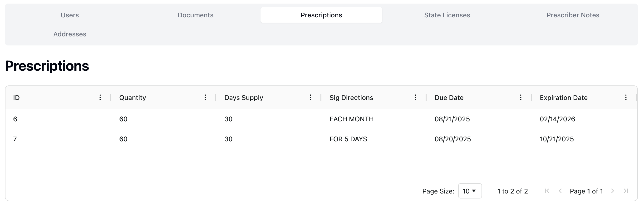Switch to the Users tab
The height and width of the screenshot is (208, 644).
(70, 15)
